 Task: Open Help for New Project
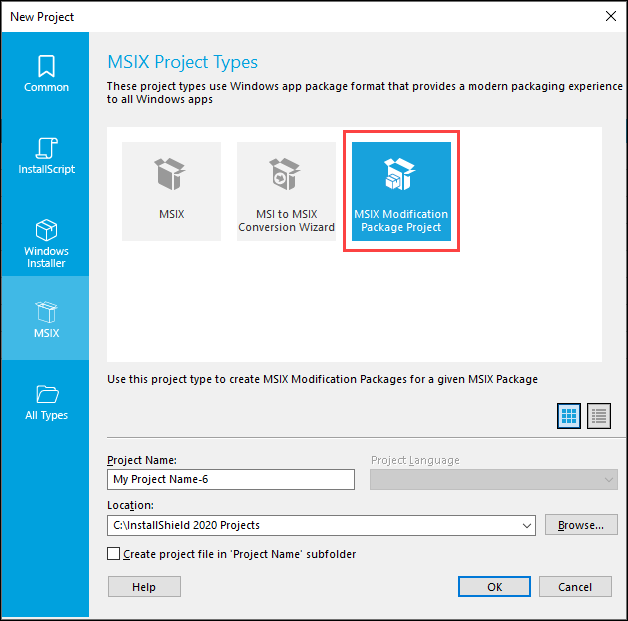(144, 587)
